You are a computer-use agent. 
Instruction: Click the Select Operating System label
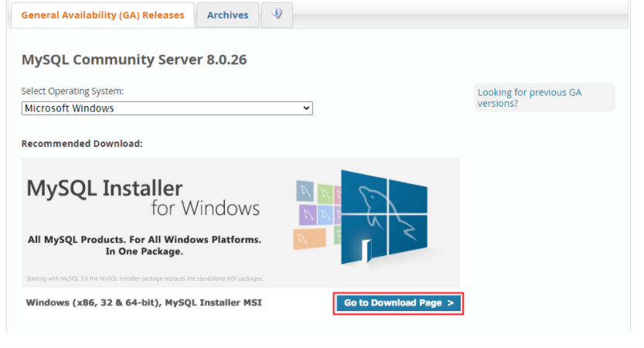point(73,91)
